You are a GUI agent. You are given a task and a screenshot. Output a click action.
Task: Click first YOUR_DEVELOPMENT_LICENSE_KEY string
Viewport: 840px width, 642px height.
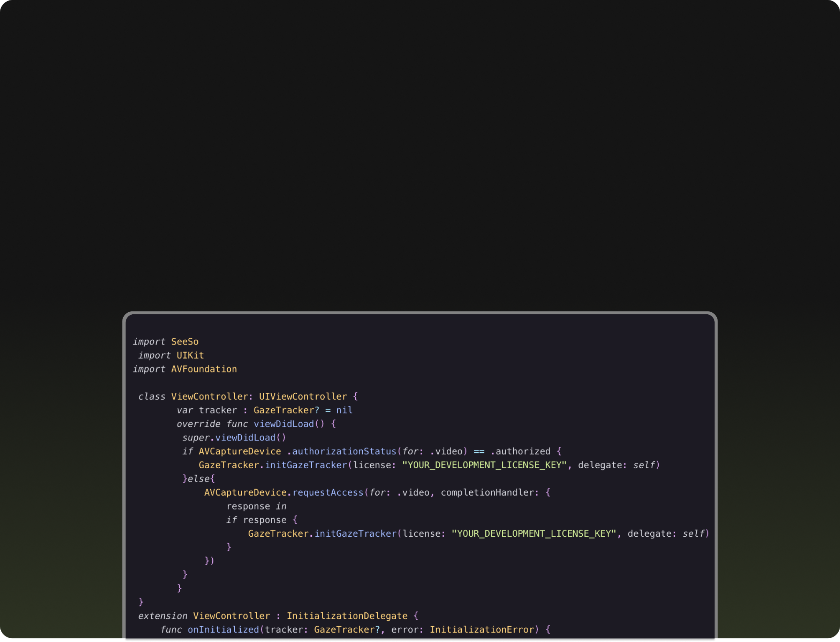pyautogui.click(x=484, y=465)
